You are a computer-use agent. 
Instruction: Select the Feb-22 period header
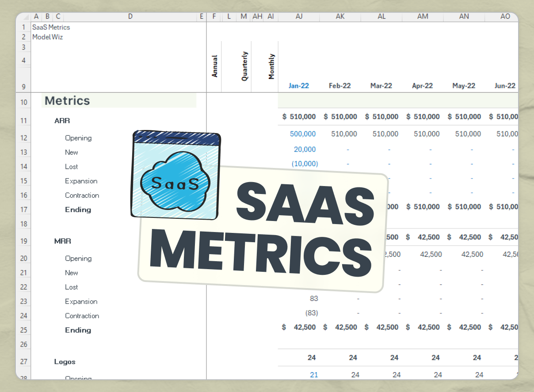(340, 85)
